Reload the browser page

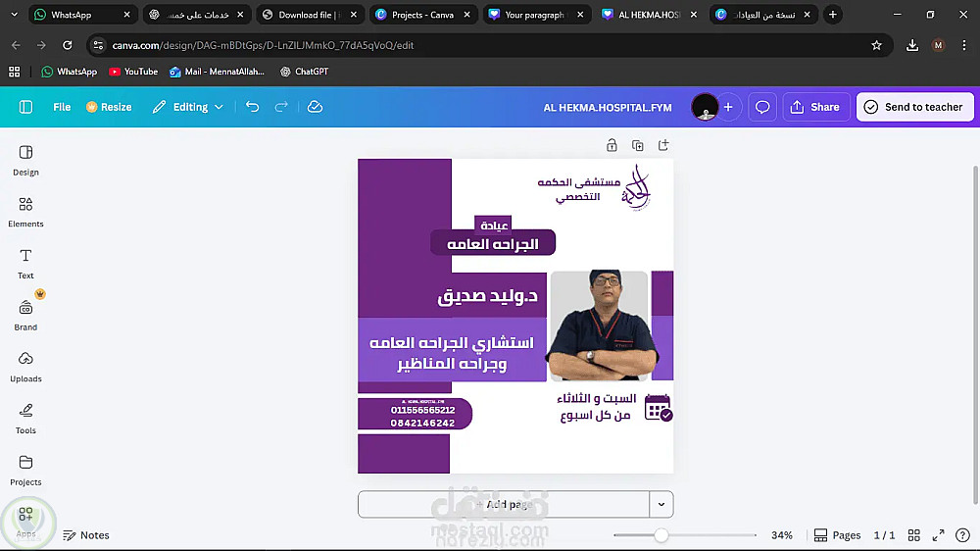click(68, 45)
